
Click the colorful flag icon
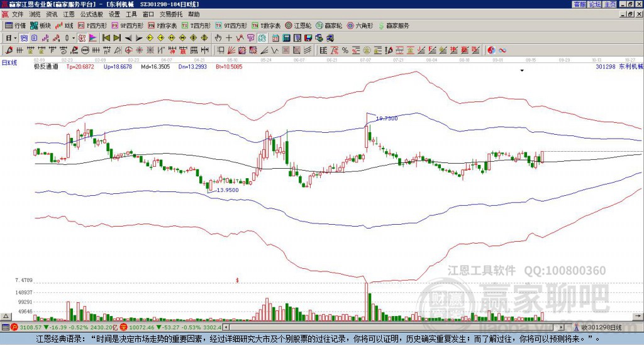tap(93, 38)
